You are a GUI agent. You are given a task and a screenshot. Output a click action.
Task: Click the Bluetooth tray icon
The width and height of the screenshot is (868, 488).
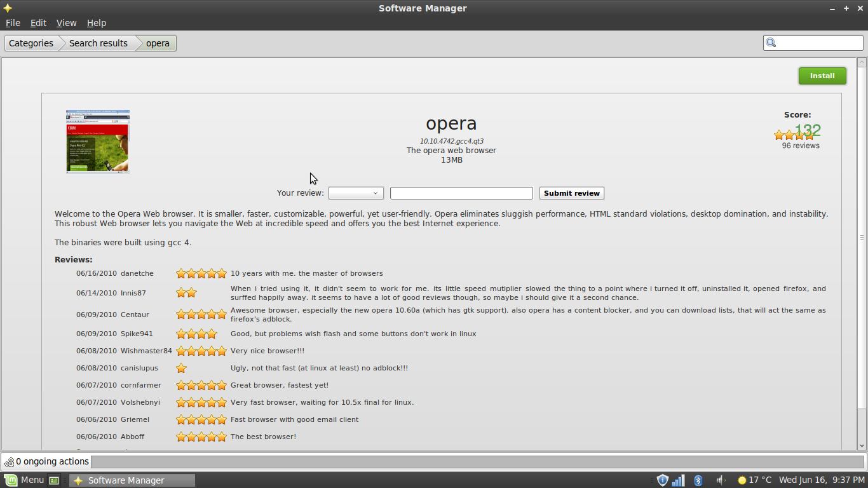698,480
